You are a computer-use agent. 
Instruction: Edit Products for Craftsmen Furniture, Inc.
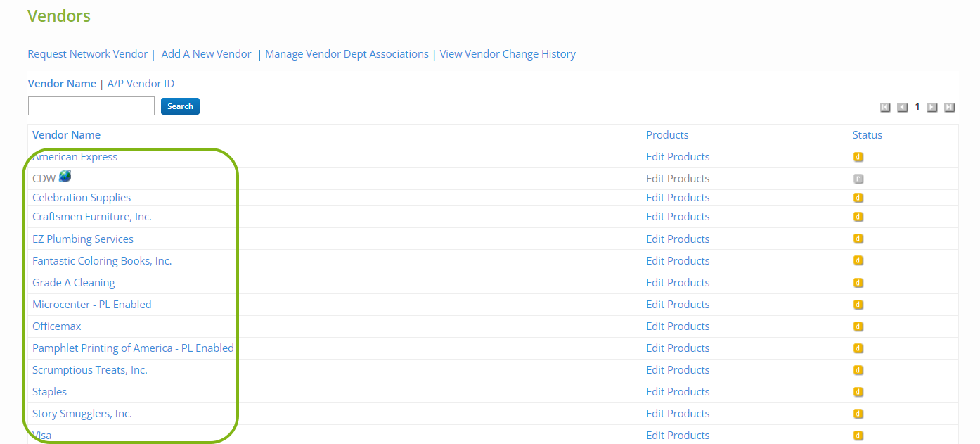coord(678,217)
